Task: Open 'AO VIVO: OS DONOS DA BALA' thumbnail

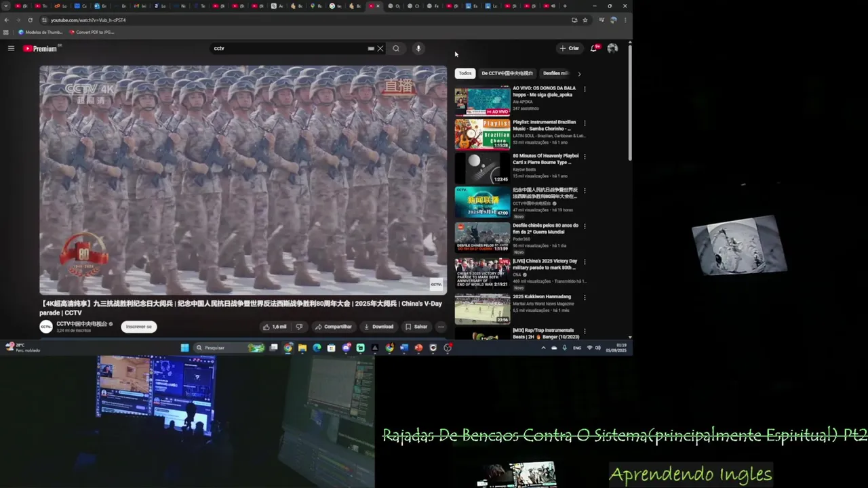Action: pyautogui.click(x=482, y=100)
